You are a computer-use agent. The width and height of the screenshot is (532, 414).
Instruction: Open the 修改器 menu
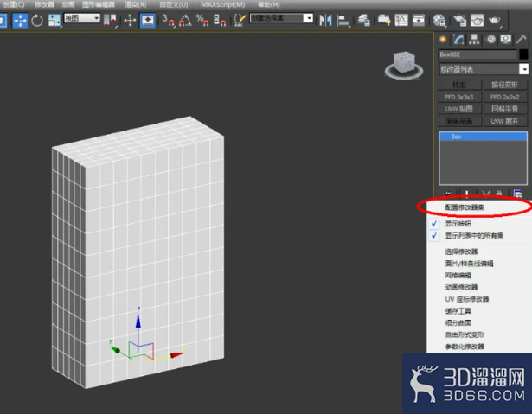tap(44, 4)
